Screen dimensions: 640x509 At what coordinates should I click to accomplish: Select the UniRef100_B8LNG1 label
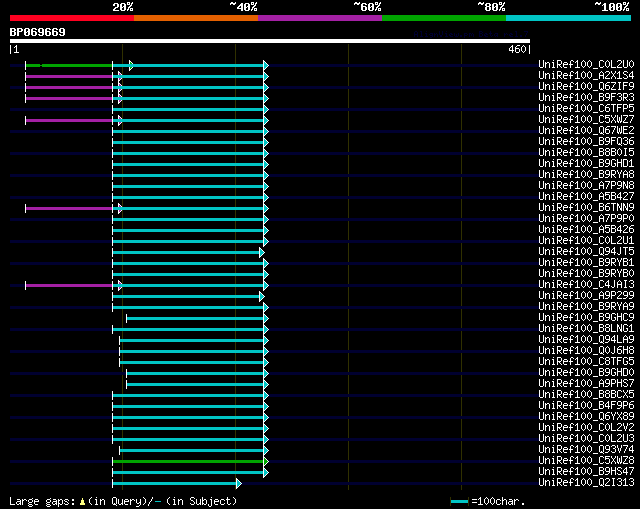pos(586,329)
